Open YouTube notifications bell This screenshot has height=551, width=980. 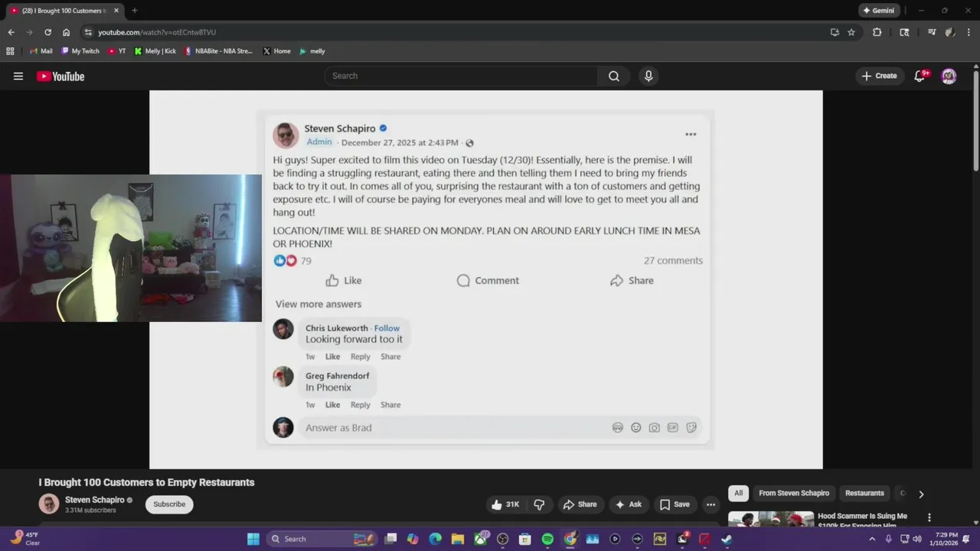(920, 76)
